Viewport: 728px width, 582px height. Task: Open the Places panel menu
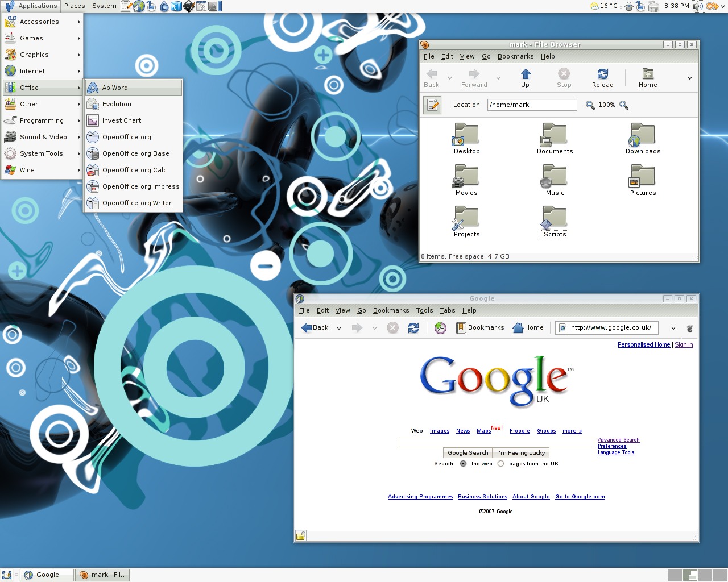tap(75, 6)
